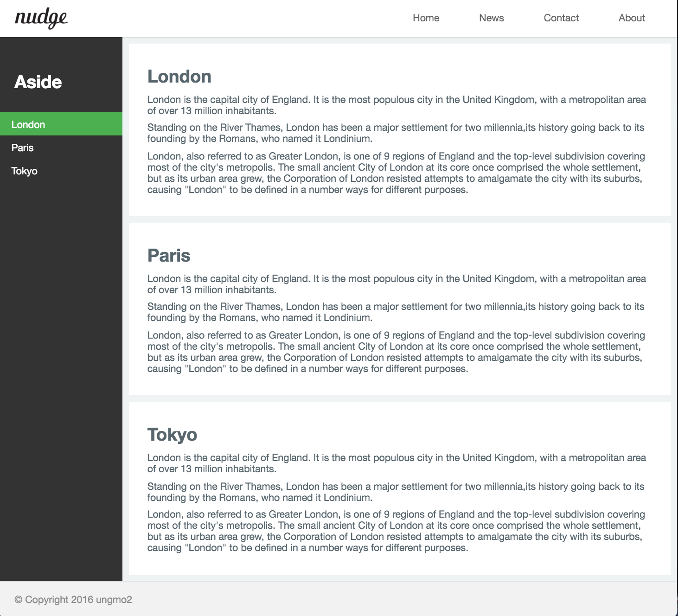The height and width of the screenshot is (616, 678).
Task: Click the first London paragraph about capital city
Action: pyautogui.click(x=397, y=105)
